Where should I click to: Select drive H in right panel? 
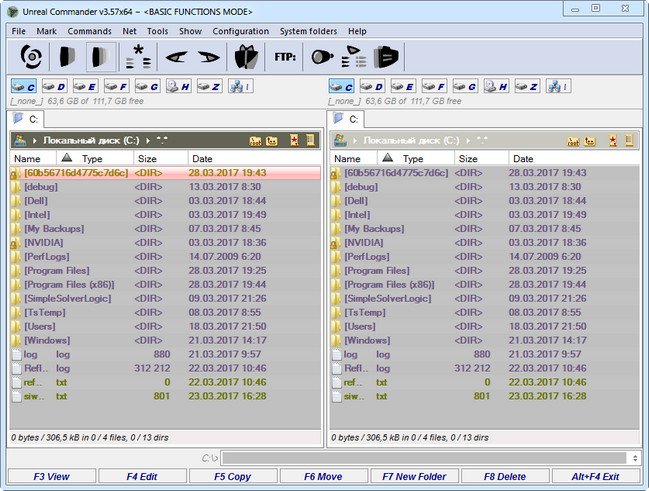point(496,87)
